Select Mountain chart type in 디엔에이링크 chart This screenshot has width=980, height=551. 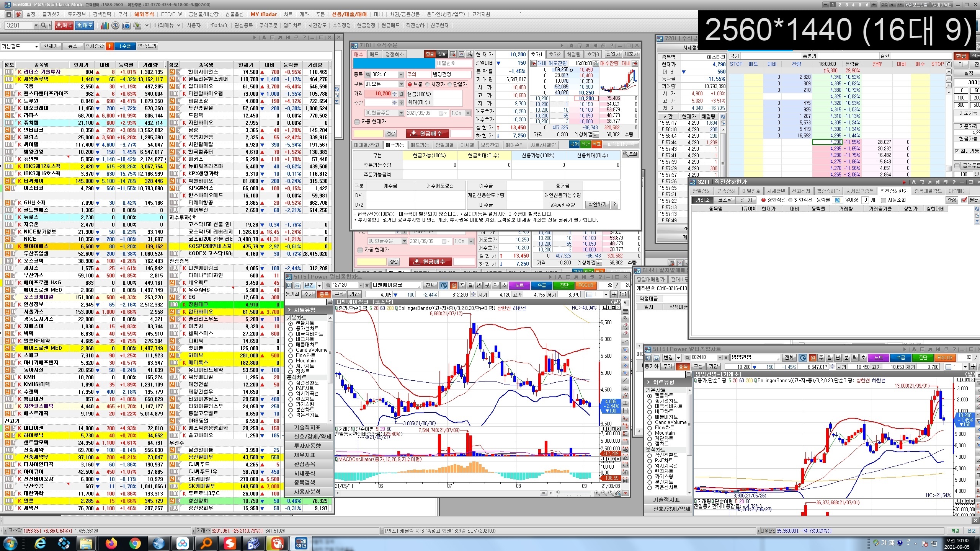(290, 361)
